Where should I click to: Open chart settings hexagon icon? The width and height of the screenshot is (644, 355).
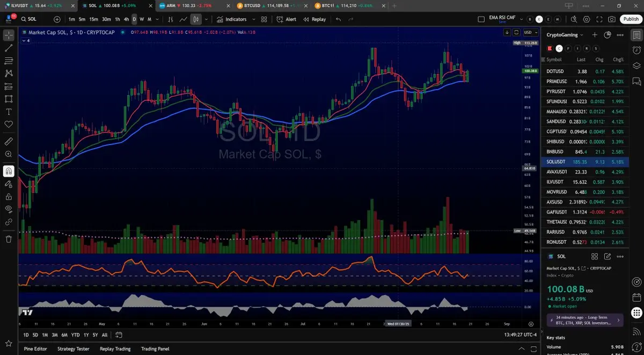point(587,19)
